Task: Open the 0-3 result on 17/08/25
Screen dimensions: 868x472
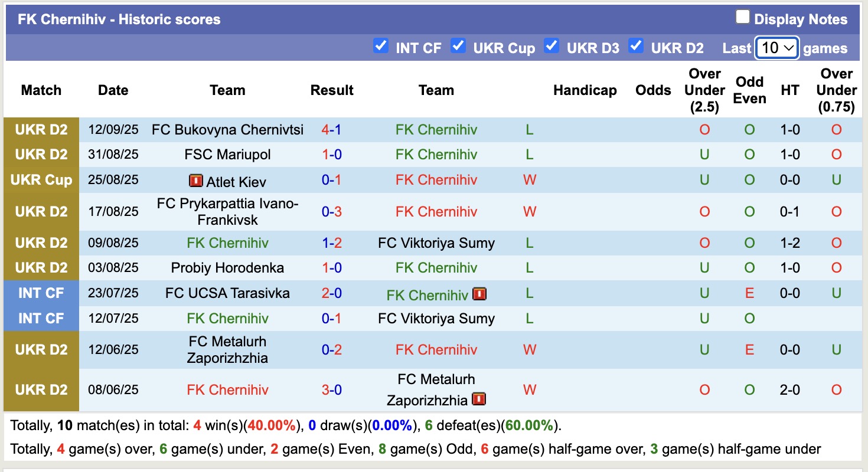Action: tap(331, 212)
